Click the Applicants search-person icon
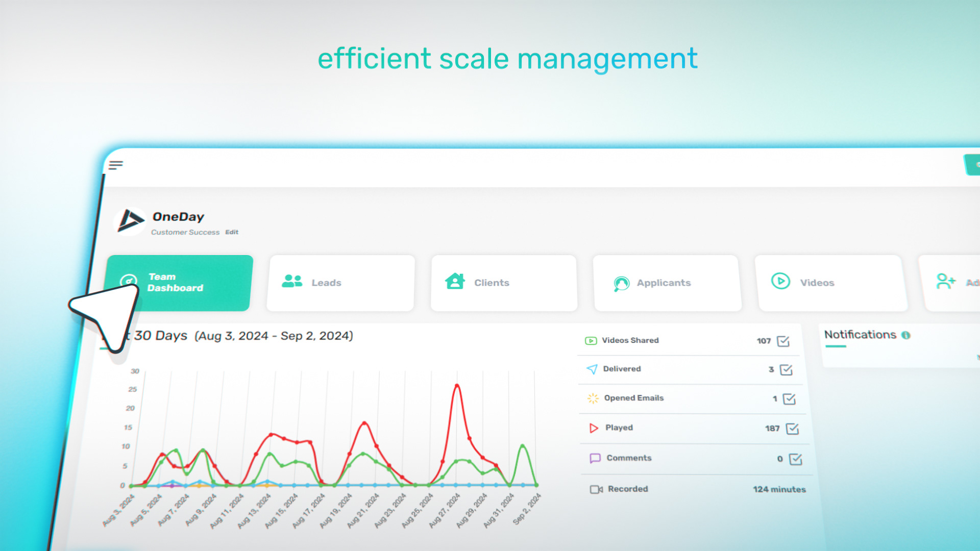The width and height of the screenshot is (980, 551). click(x=621, y=284)
